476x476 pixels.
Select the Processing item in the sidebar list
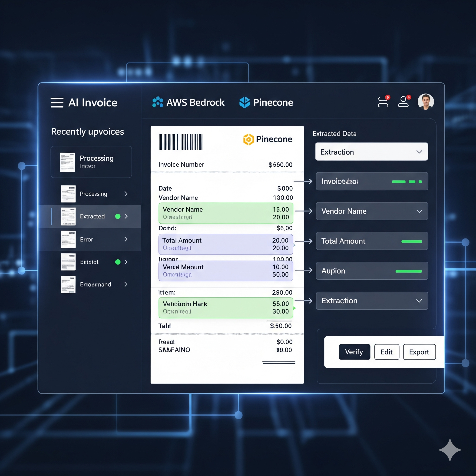tap(94, 194)
